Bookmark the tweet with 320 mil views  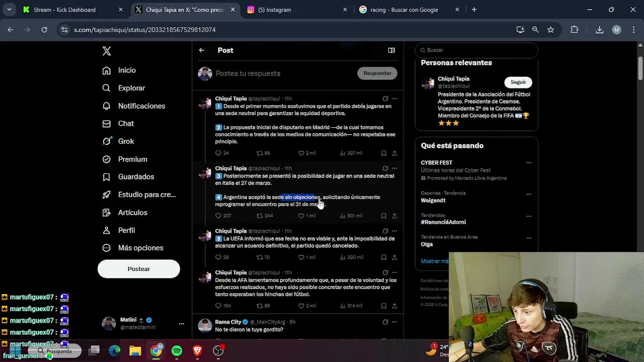pyautogui.click(x=383, y=257)
